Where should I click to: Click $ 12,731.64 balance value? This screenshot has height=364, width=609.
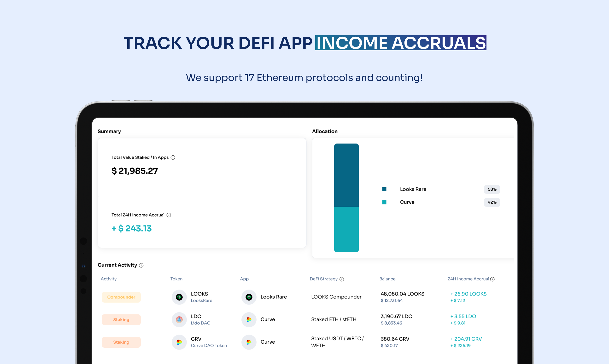tap(392, 301)
